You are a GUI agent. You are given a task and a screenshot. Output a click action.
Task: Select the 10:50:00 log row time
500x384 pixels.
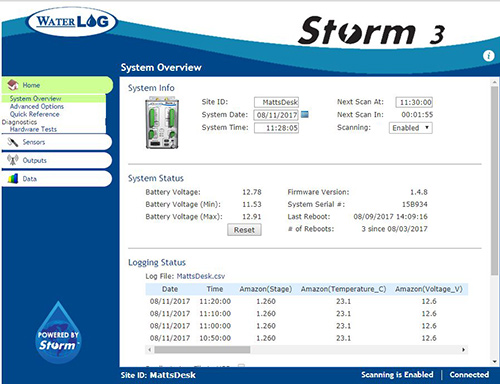pyautogui.click(x=215, y=338)
